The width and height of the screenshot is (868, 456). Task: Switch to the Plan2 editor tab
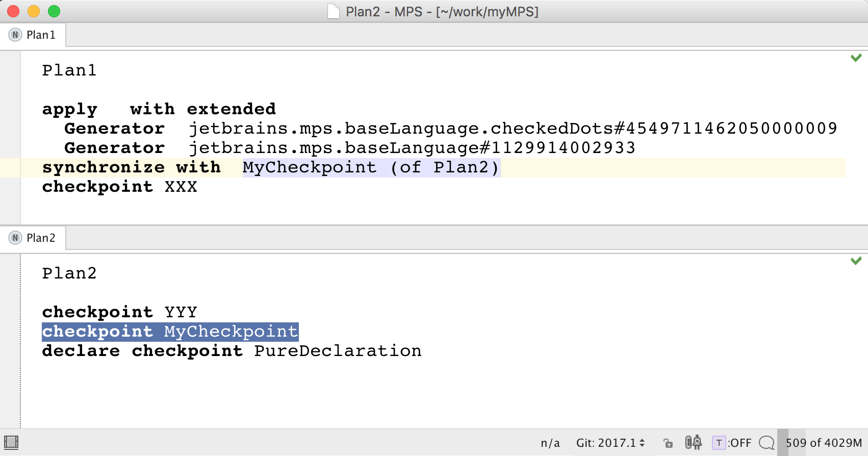pos(40,238)
